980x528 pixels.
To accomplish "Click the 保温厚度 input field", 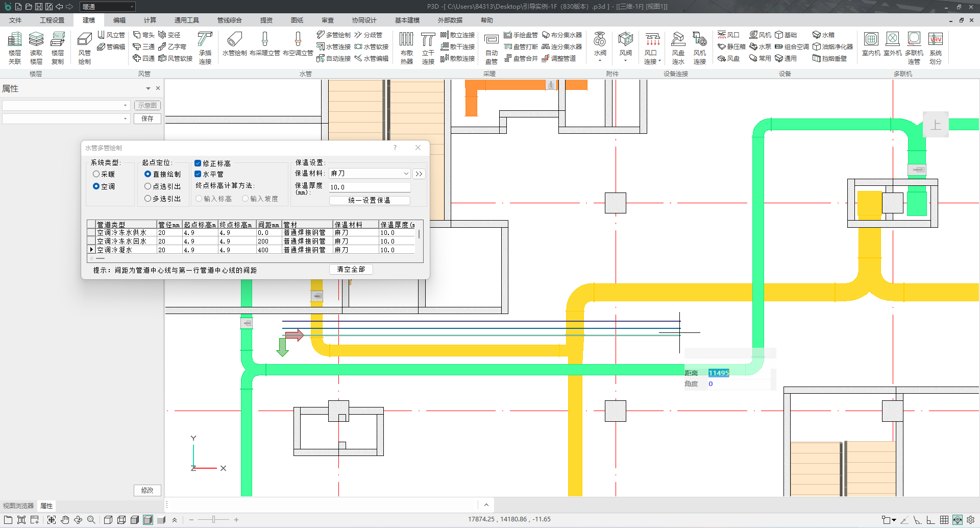I will point(369,187).
